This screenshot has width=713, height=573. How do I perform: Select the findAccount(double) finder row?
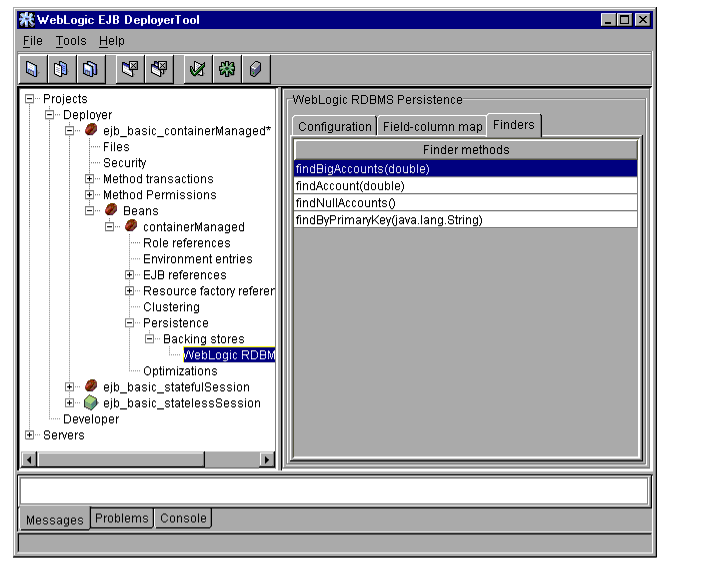coord(466,186)
